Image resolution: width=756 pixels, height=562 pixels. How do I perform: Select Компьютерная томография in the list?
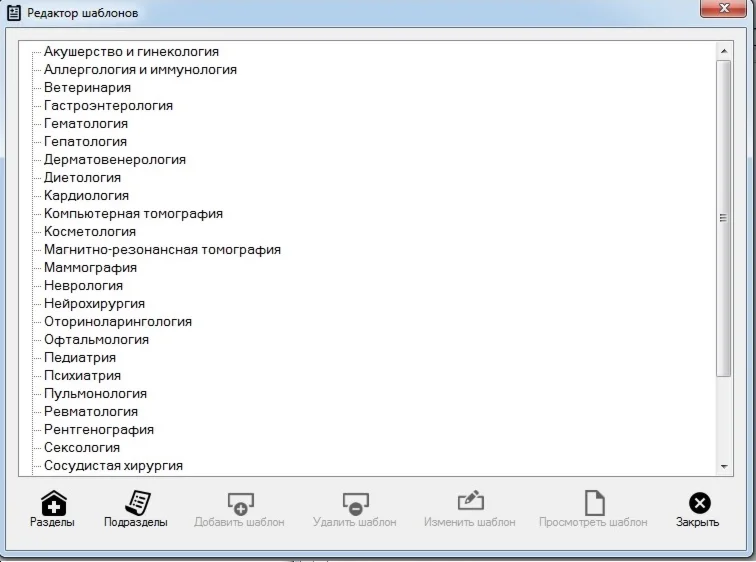point(133,214)
